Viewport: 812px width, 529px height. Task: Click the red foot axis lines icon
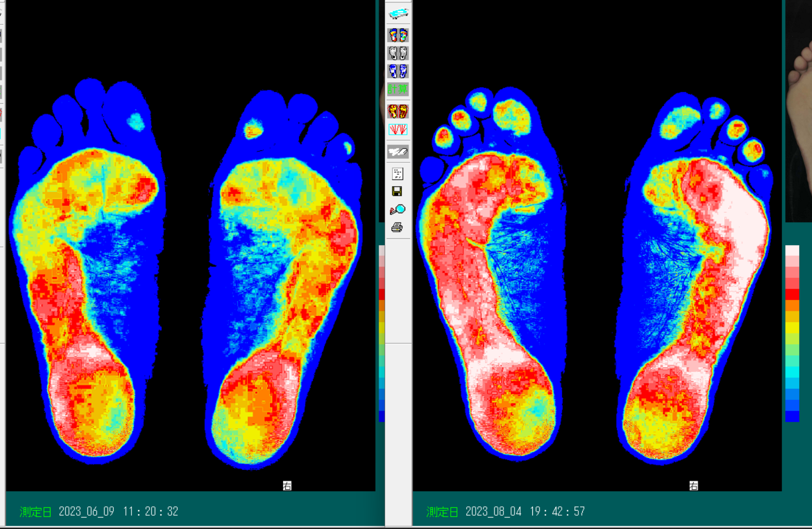tap(398, 130)
